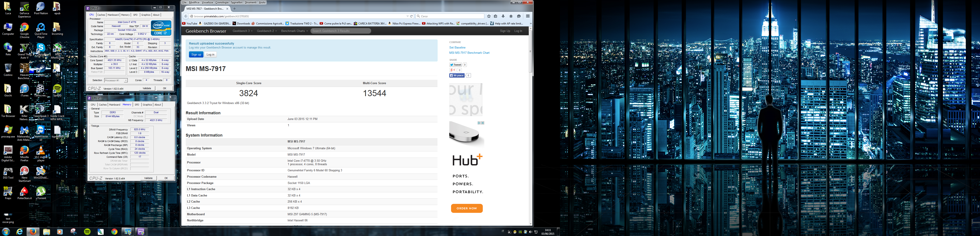Switch to the Caches tab in upper CPU-Z window
The image size is (980, 236).
coord(101,15)
